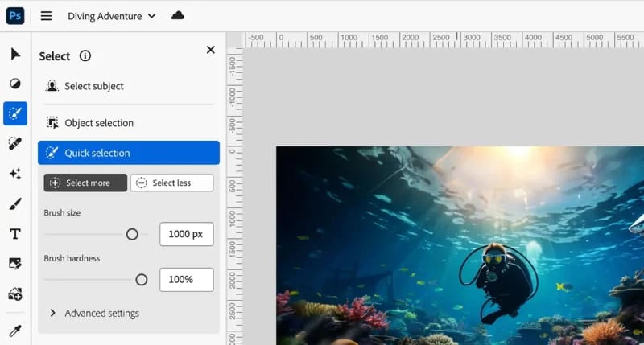Select the image edit tool with pencil

coord(15,263)
